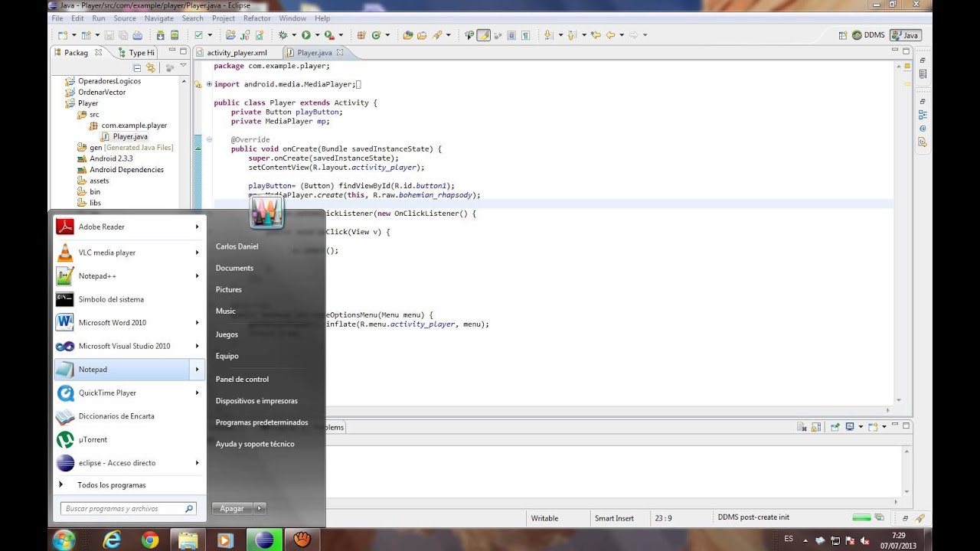Launch Notepad++ from Start menu
This screenshot has width=980, height=551.
97,275
